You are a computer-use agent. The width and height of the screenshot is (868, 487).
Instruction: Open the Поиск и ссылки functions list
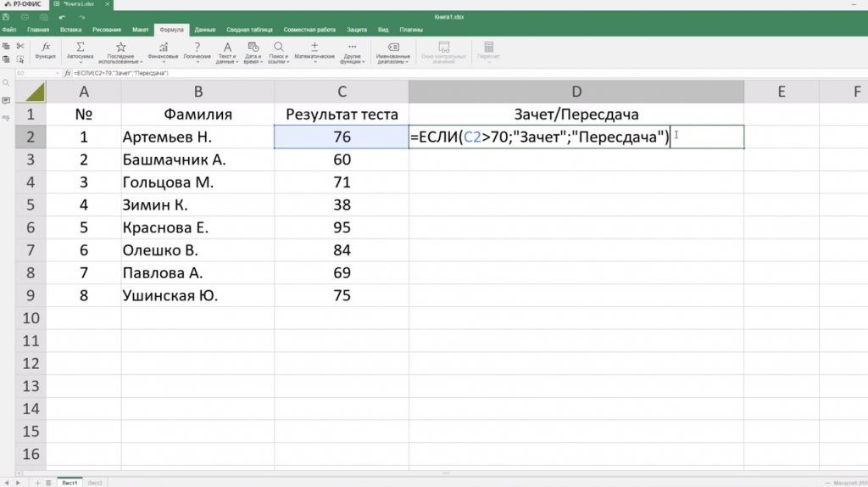pos(278,52)
